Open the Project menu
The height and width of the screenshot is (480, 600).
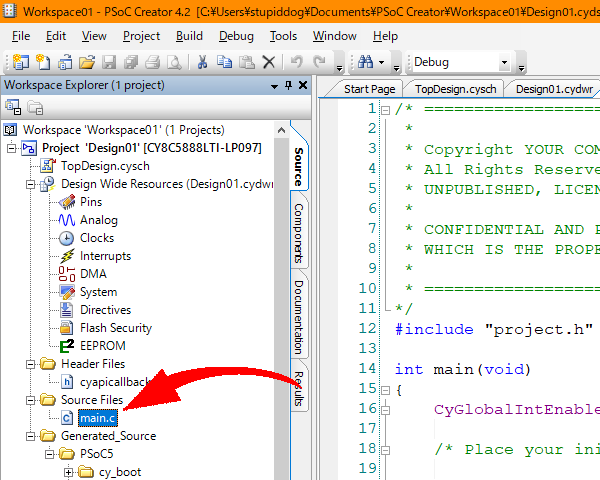click(141, 36)
